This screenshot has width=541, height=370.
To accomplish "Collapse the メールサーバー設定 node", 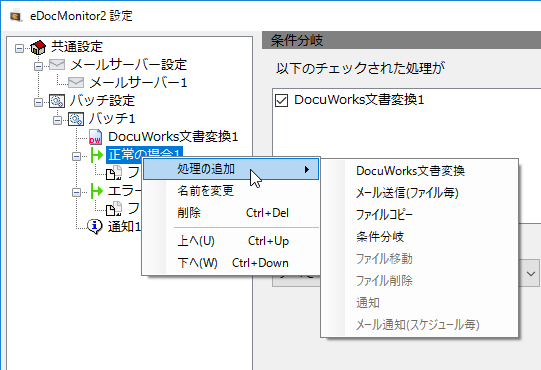I will [38, 66].
